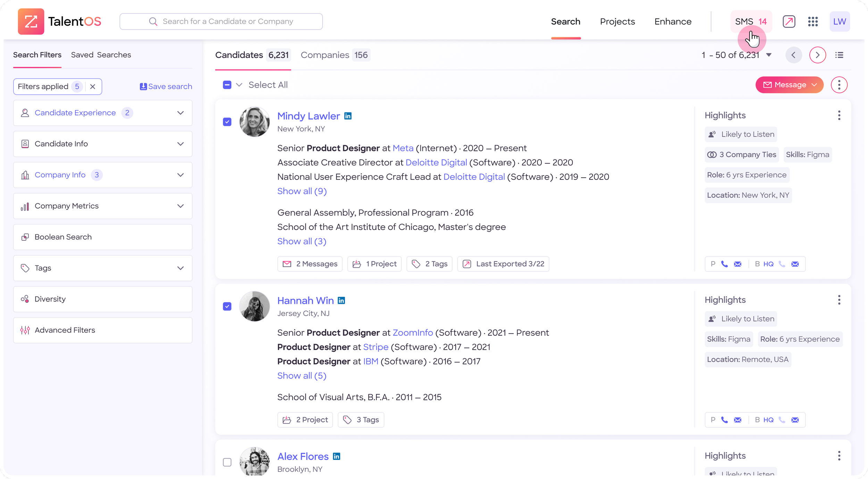Open the apps grid icon
Screen dimensions: 868x479
[813, 22]
